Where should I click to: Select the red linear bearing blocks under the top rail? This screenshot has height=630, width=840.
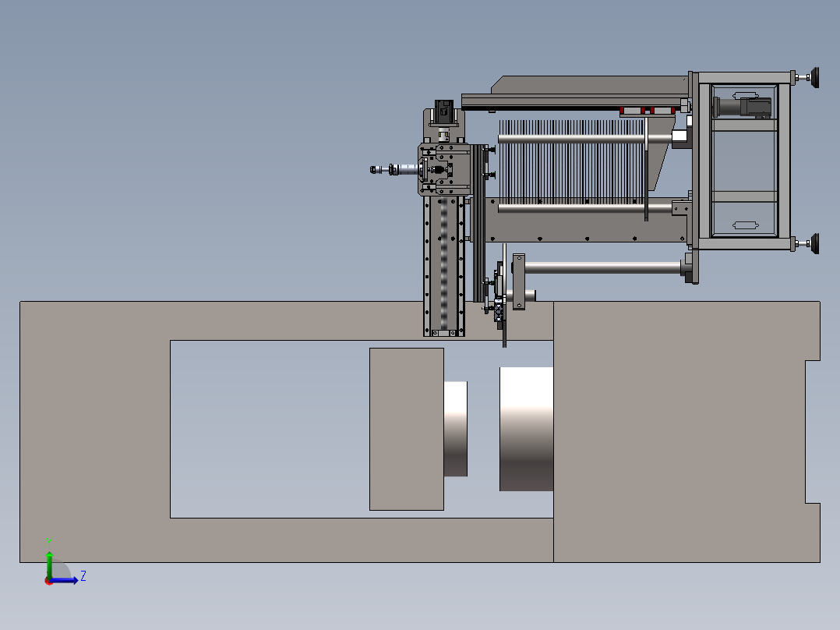pyautogui.click(x=647, y=111)
